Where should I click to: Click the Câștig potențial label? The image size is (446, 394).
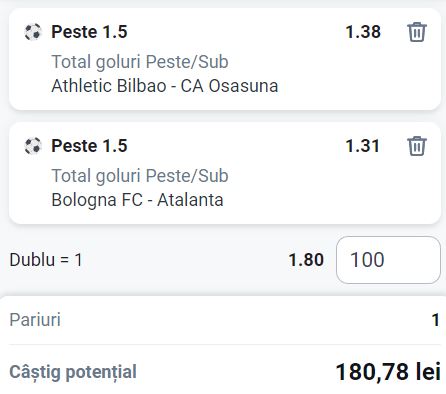pyautogui.click(x=73, y=372)
